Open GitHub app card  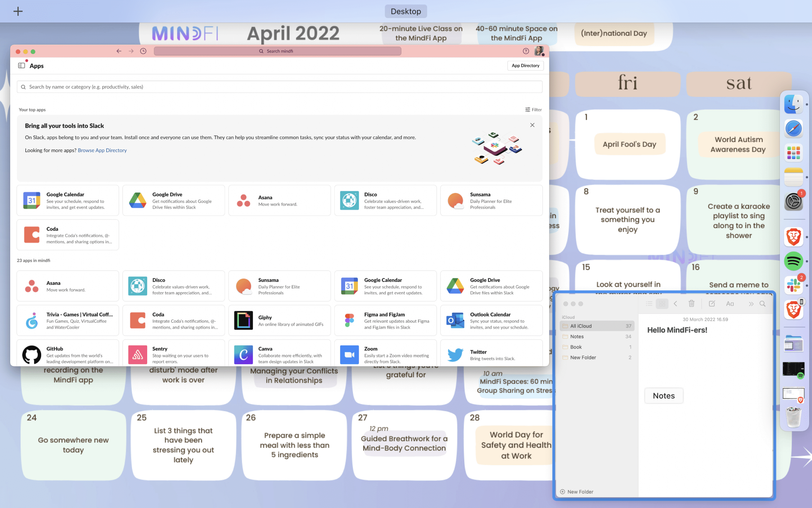(68, 353)
